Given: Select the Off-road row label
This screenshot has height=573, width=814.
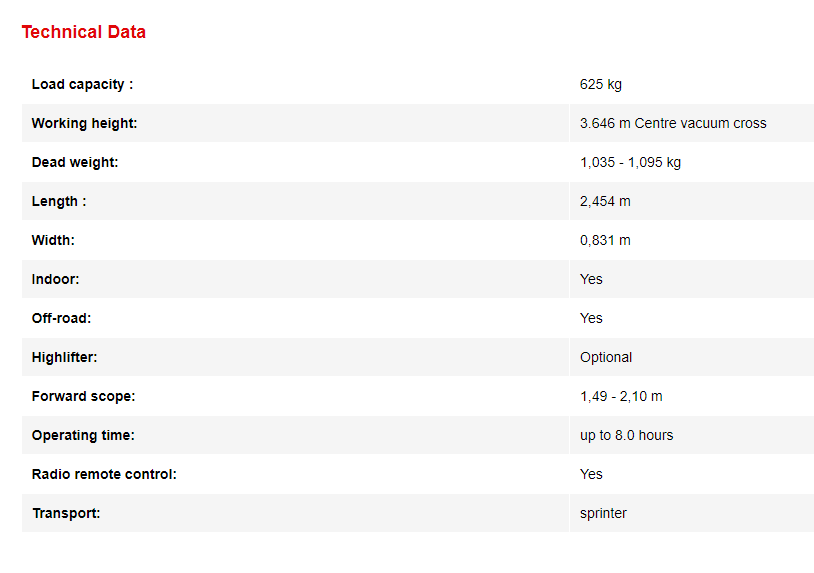Looking at the screenshot, I should [x=61, y=319].
